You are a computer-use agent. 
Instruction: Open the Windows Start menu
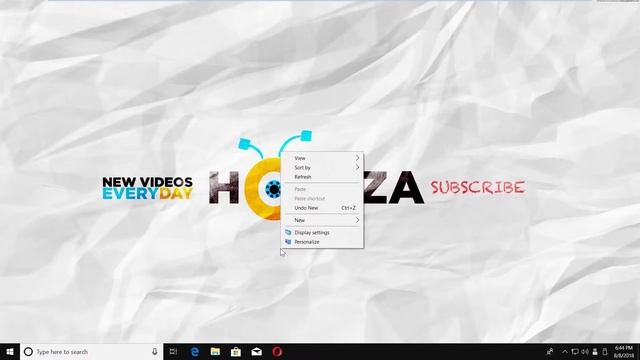[x=10, y=351]
